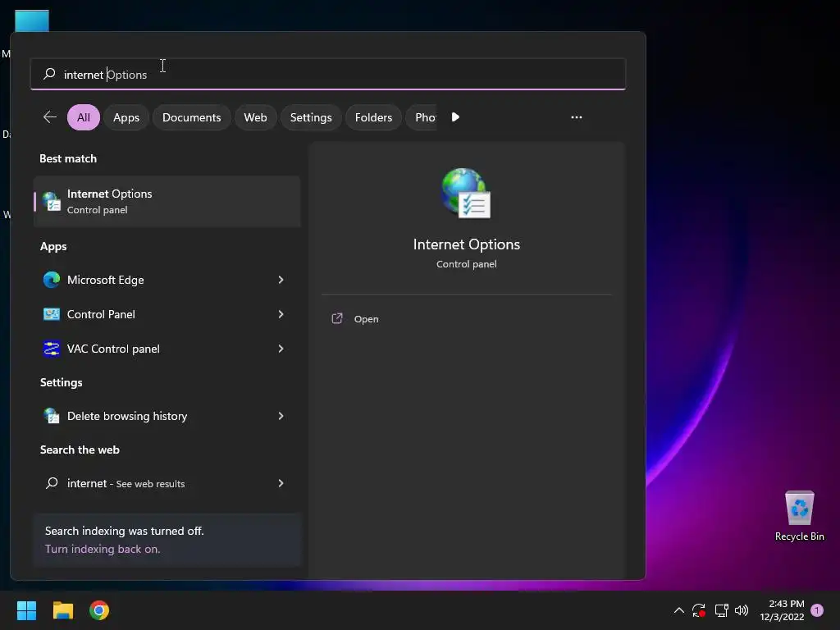Select the Delete browsing history setting
This screenshot has width=840, height=630.
[167, 416]
